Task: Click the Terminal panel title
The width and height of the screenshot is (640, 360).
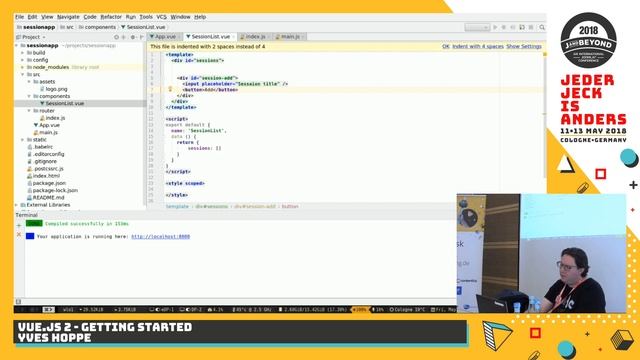Action: tap(27, 215)
